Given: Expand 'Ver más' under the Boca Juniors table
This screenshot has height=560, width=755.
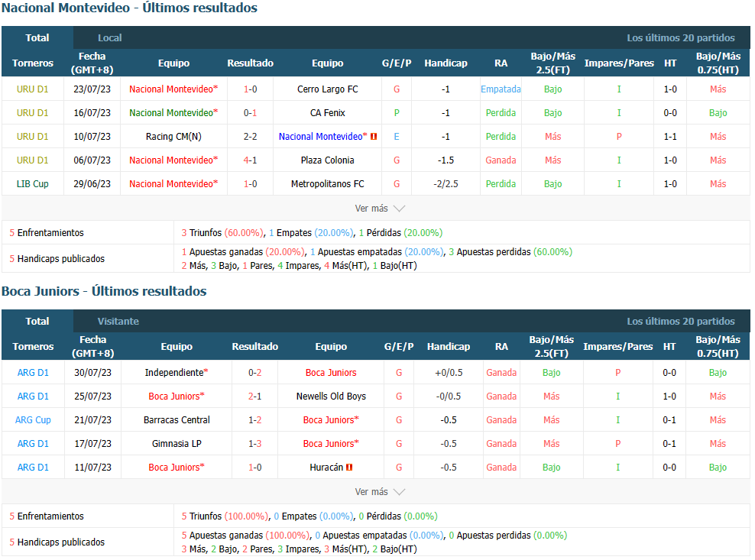Looking at the screenshot, I should (380, 492).
